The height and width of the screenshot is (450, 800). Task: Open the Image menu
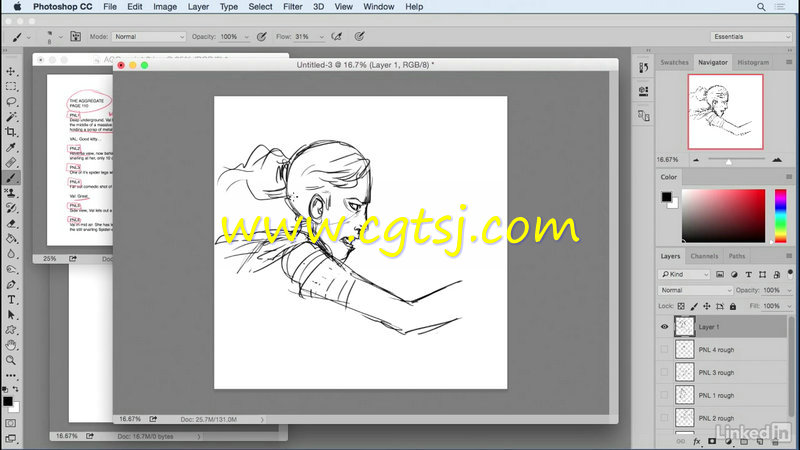[165, 7]
